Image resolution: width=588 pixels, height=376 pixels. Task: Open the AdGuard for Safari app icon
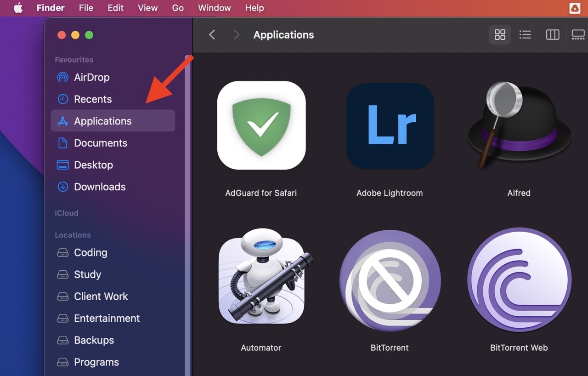click(261, 125)
